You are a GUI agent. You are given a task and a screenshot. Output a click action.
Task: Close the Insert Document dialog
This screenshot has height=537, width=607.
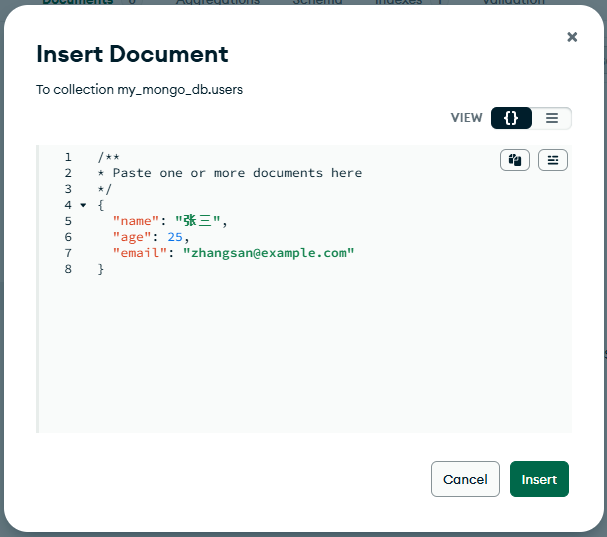coord(572,37)
